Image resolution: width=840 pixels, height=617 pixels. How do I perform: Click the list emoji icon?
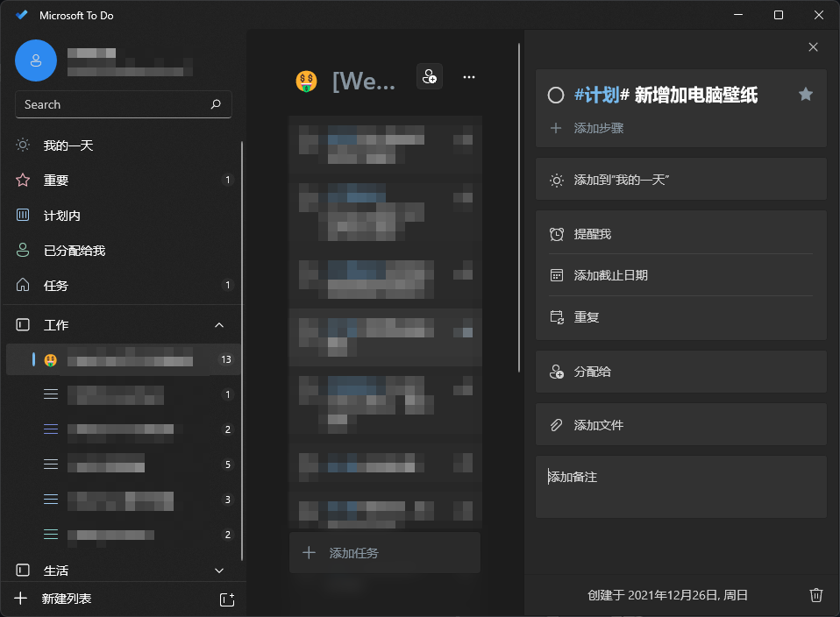click(306, 82)
